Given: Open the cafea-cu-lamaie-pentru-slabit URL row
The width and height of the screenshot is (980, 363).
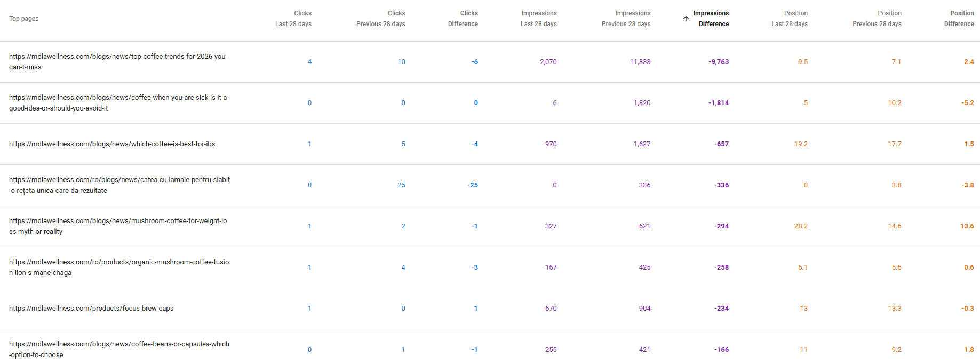Looking at the screenshot, I should pos(119,185).
